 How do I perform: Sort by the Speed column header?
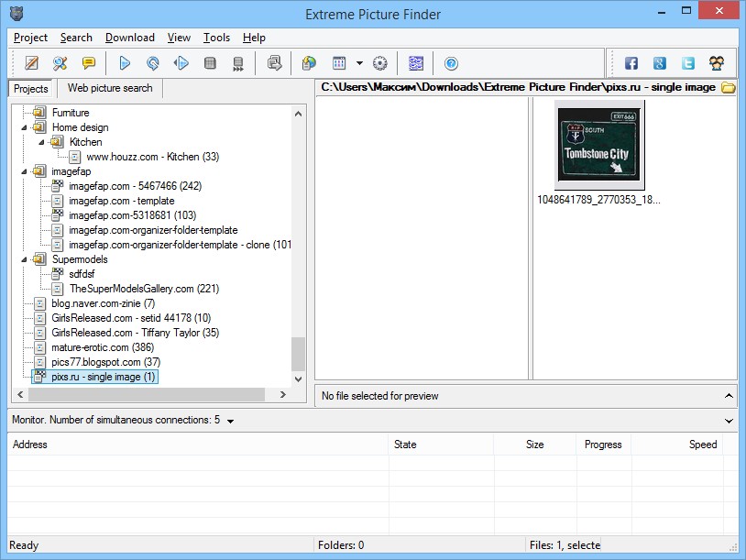point(677,445)
